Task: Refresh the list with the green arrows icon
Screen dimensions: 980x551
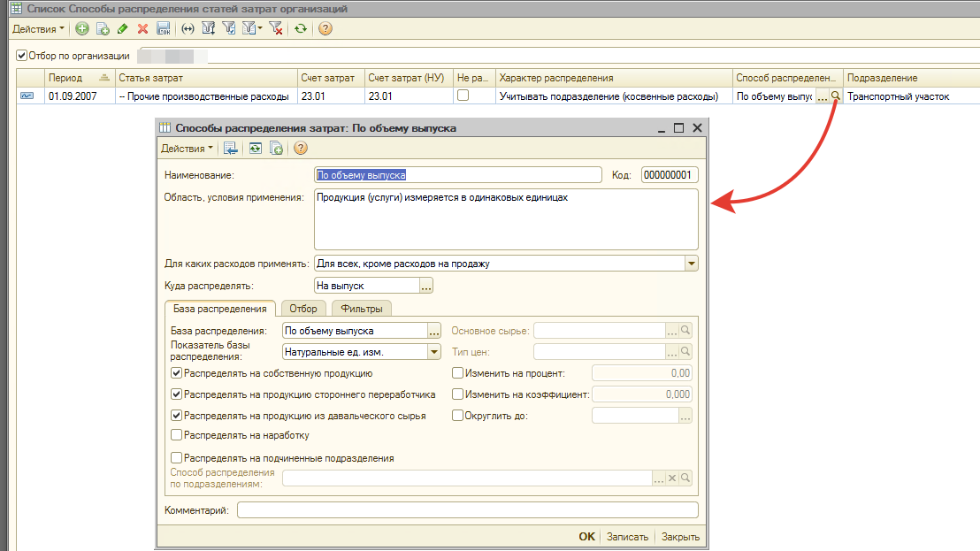Action: coord(301,29)
